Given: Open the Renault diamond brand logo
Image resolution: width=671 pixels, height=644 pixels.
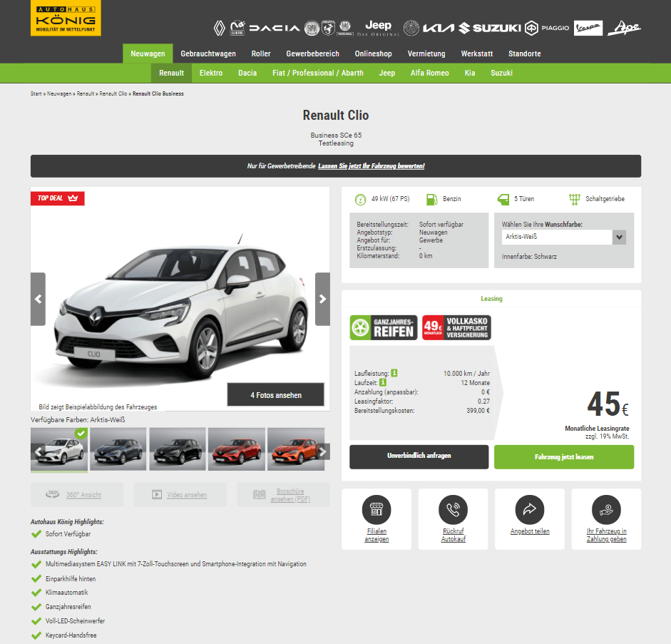Looking at the screenshot, I should pyautogui.click(x=219, y=29).
